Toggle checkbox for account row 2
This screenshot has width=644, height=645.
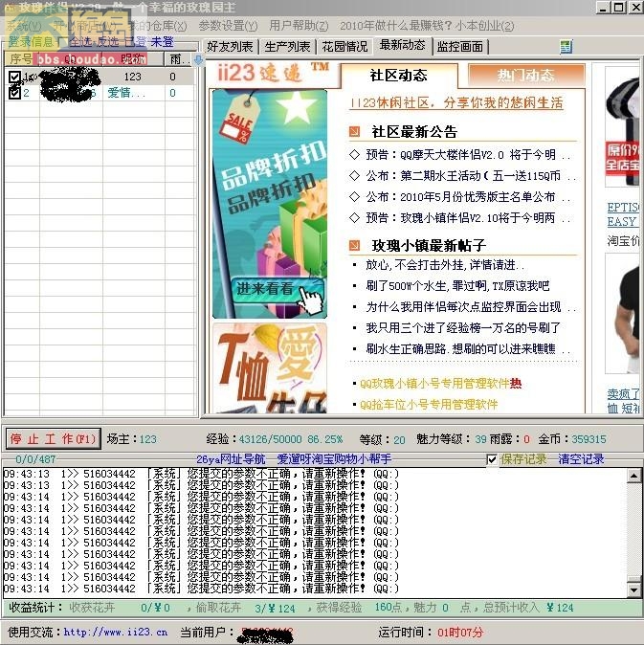[14, 93]
